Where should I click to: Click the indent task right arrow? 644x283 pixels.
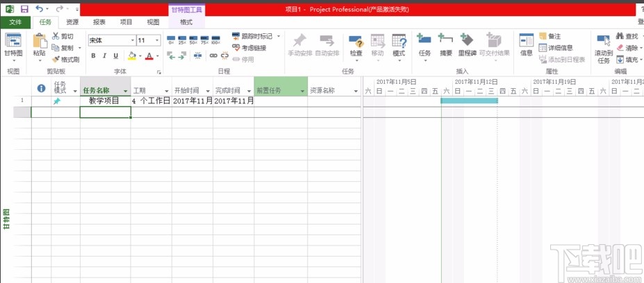(182, 55)
